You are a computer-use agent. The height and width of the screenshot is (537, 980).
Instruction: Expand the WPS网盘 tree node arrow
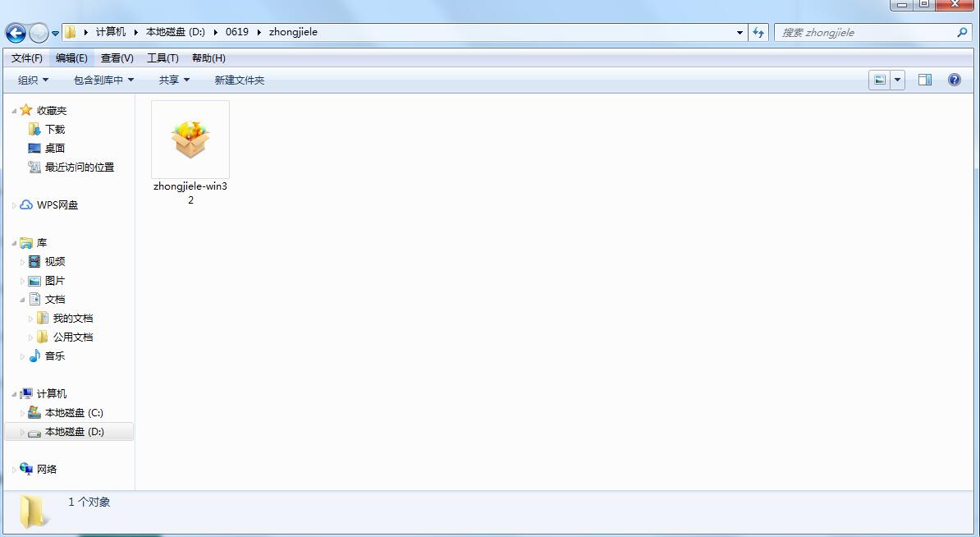pos(14,205)
